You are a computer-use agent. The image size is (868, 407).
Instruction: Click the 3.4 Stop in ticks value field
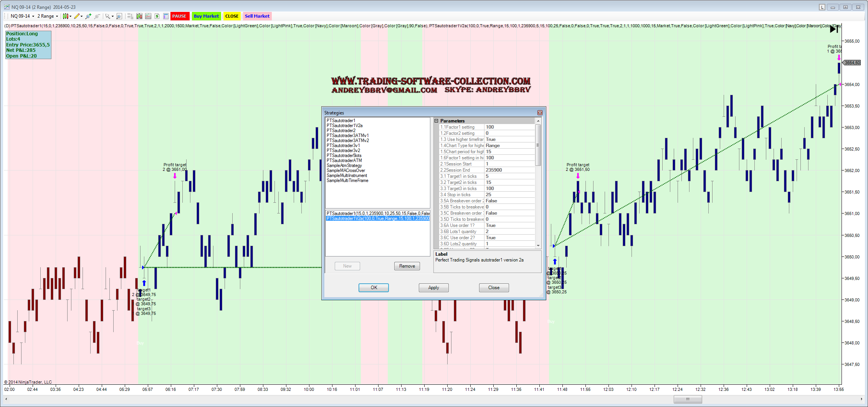[x=509, y=195]
